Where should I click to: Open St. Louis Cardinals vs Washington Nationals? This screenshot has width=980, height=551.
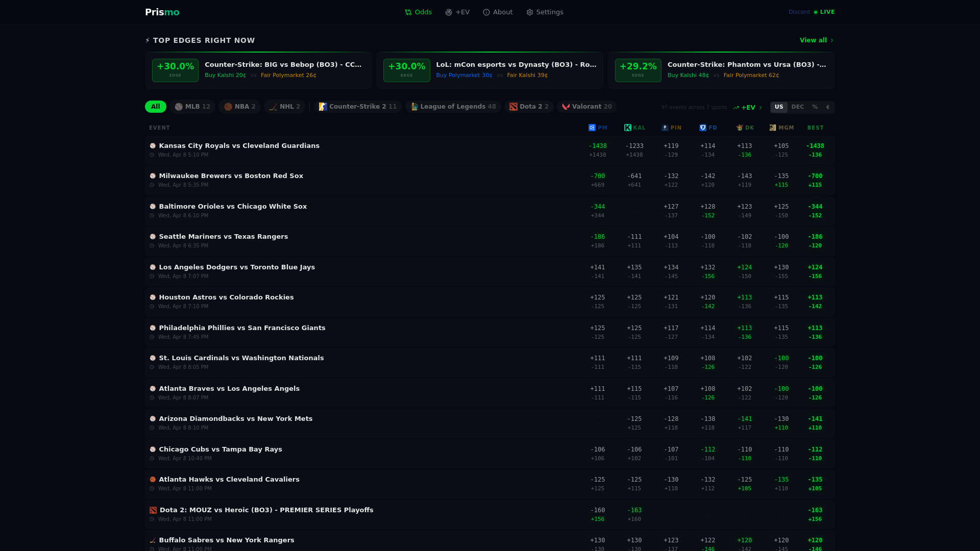coord(490,362)
